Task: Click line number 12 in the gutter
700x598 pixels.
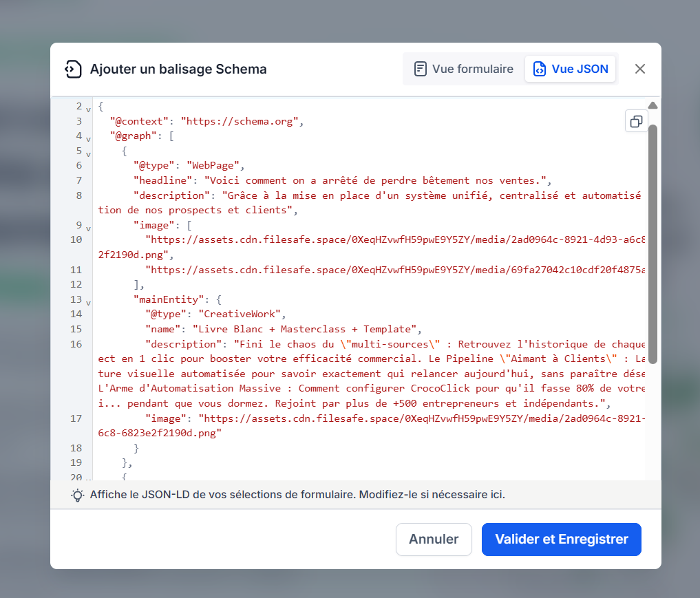Action: 76,285
